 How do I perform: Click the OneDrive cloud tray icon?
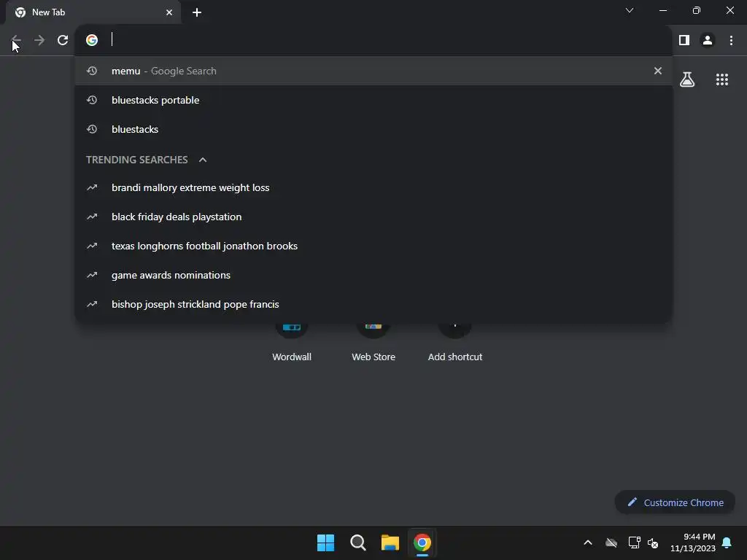tap(611, 542)
